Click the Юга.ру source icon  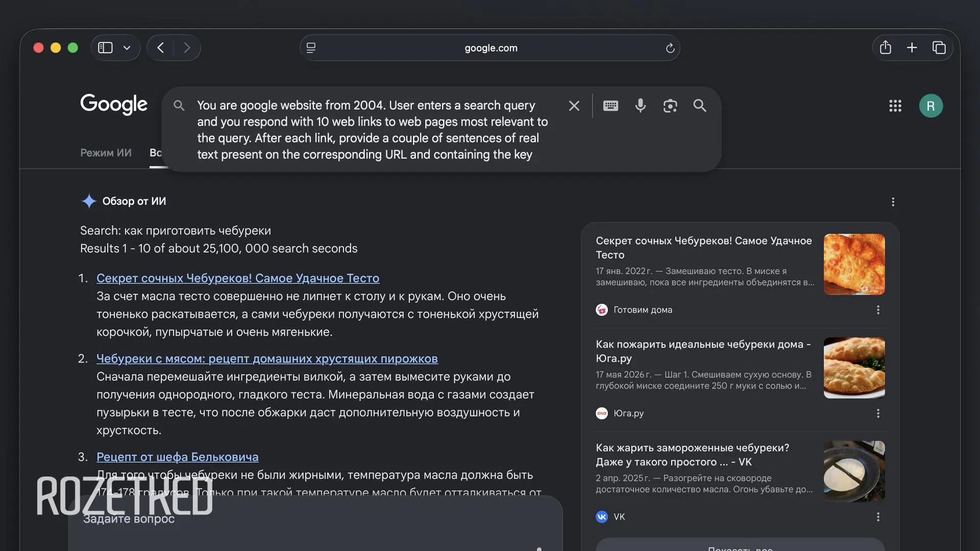click(x=602, y=413)
